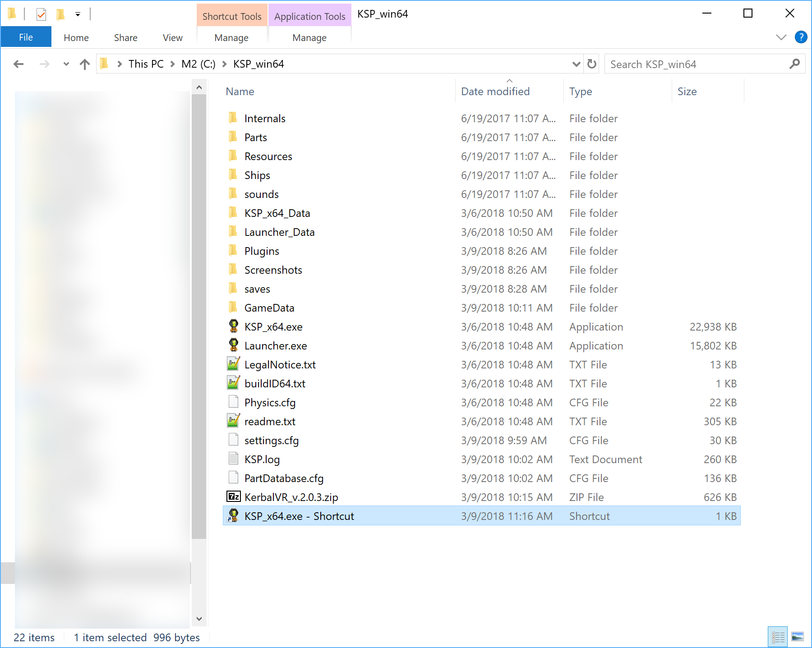Click M2 (C:) in the address bar
The width and height of the screenshot is (812, 648).
coord(198,64)
